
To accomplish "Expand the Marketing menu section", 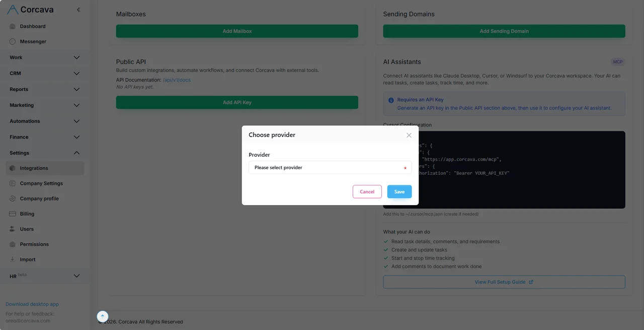I will tap(45, 105).
